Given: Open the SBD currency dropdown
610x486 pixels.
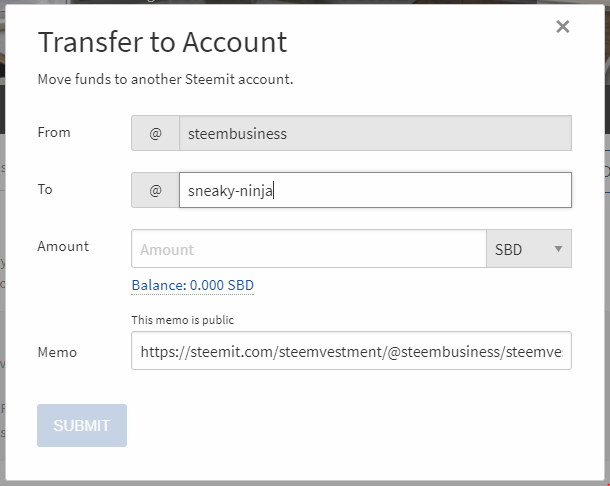Looking at the screenshot, I should tap(527, 249).
